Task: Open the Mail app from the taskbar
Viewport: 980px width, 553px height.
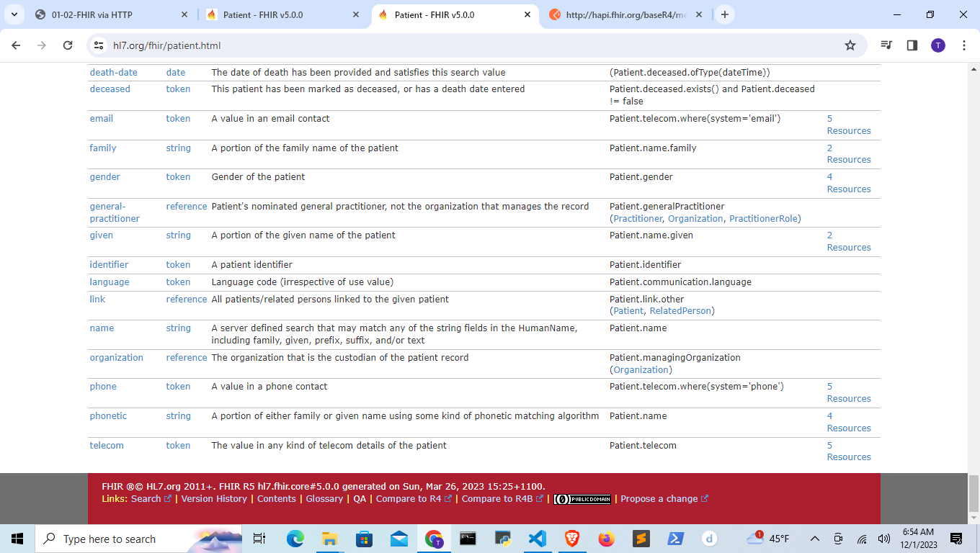Action: click(399, 539)
